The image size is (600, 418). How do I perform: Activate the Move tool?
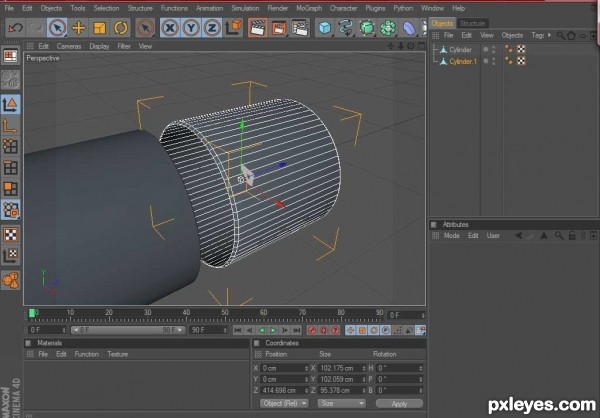click(x=78, y=28)
